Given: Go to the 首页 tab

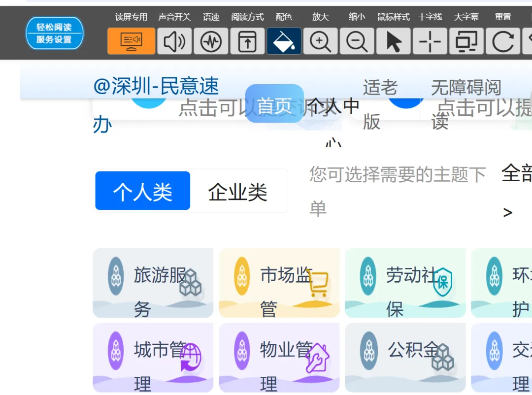Looking at the screenshot, I should [x=274, y=103].
